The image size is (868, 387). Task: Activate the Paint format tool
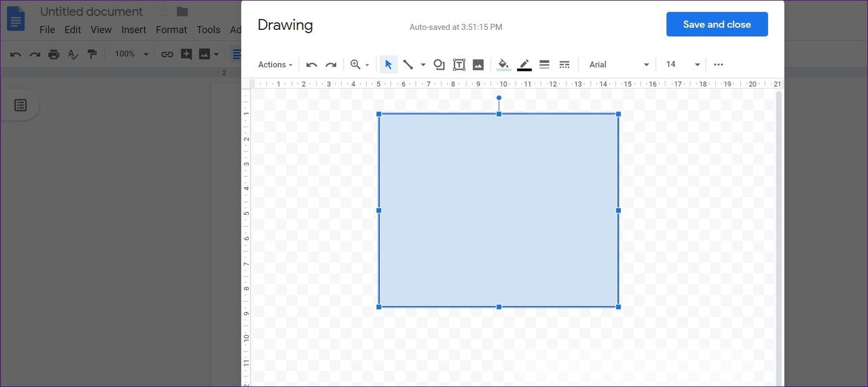(92, 54)
